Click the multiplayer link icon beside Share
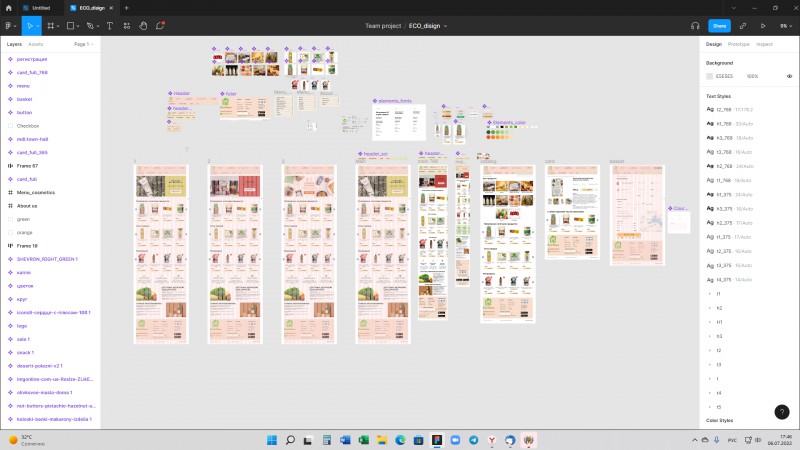 [x=743, y=26]
